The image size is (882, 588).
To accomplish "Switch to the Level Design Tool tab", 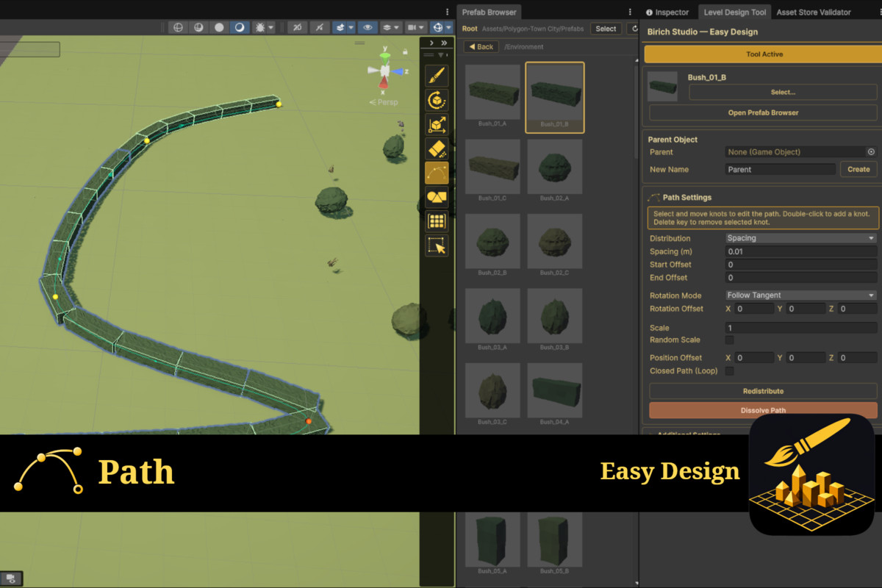I will (735, 12).
